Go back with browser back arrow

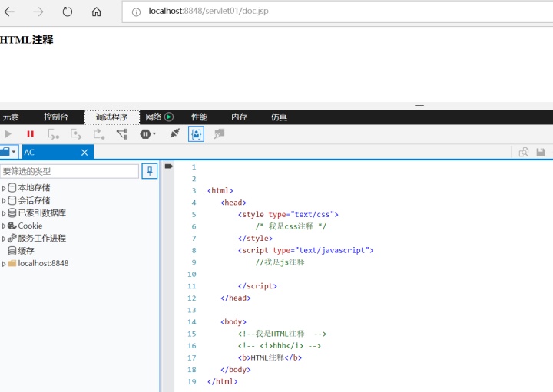(x=9, y=12)
